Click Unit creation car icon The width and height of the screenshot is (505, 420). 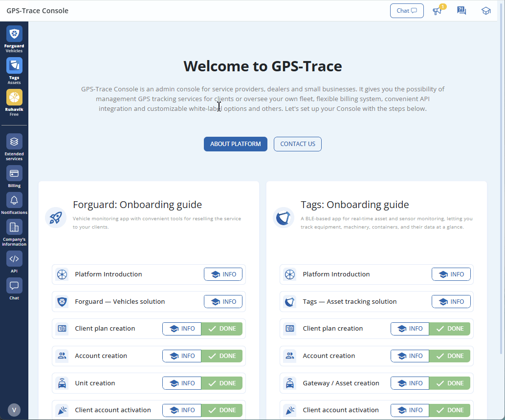tap(62, 383)
